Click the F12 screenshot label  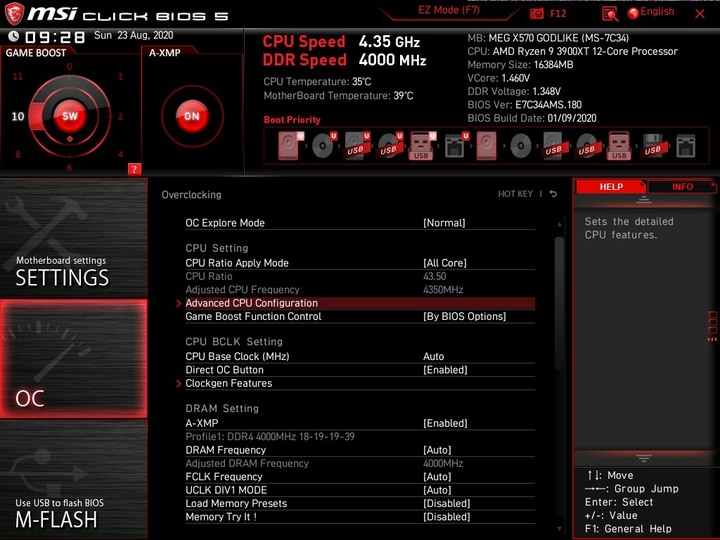[558, 13]
